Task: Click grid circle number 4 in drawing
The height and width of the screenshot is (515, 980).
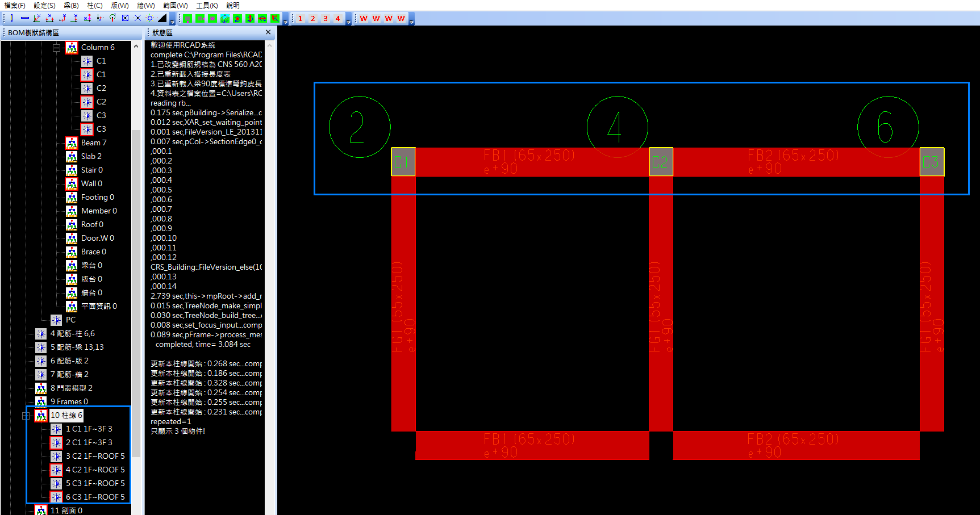Action: 618,127
